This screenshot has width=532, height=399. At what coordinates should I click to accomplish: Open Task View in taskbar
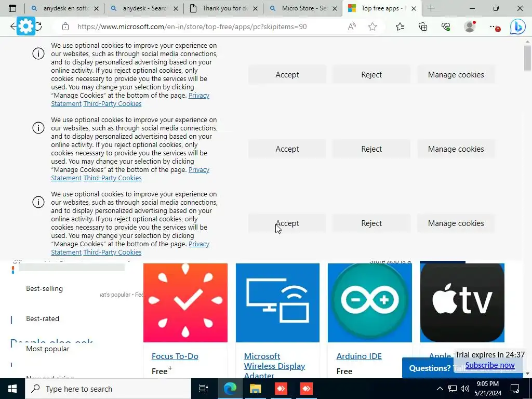pos(204,389)
